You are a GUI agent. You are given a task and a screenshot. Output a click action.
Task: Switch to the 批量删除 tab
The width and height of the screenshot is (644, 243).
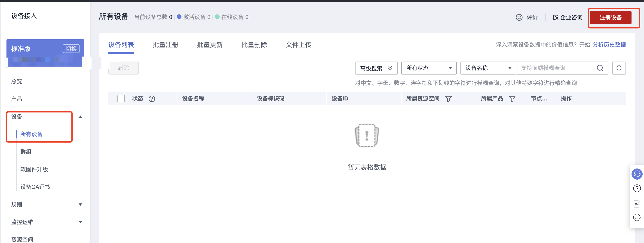point(254,45)
